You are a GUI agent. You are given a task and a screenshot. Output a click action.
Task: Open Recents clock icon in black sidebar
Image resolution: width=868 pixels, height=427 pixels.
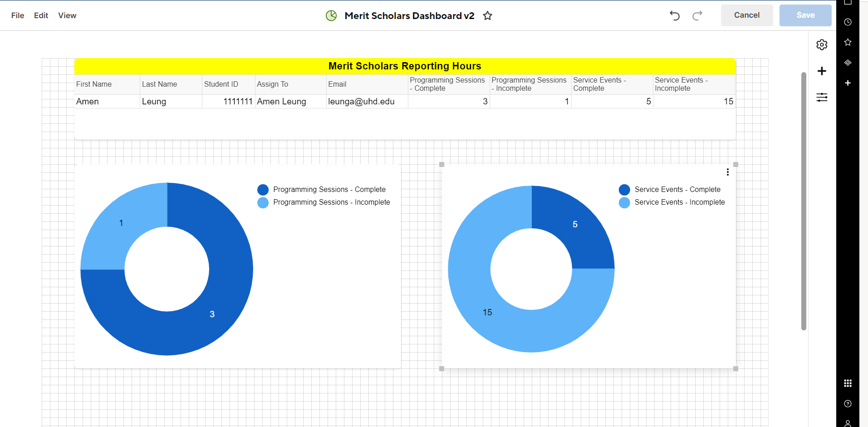[x=848, y=22]
